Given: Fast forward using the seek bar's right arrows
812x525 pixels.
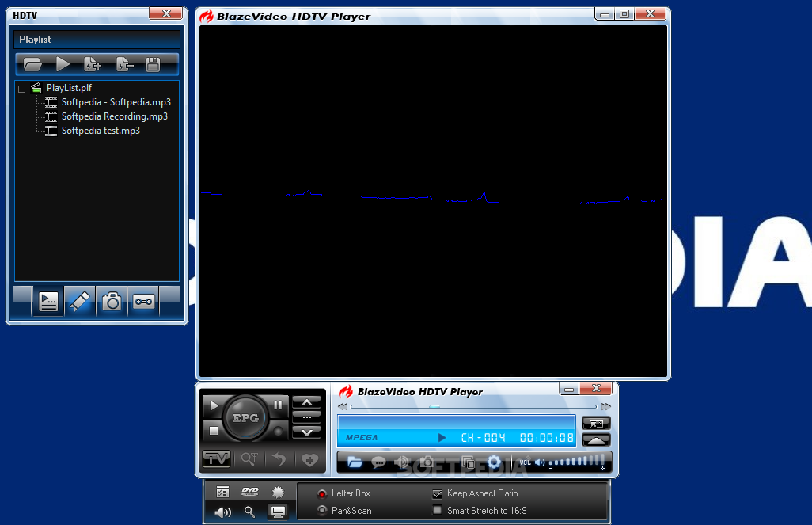Looking at the screenshot, I should click(x=606, y=407).
